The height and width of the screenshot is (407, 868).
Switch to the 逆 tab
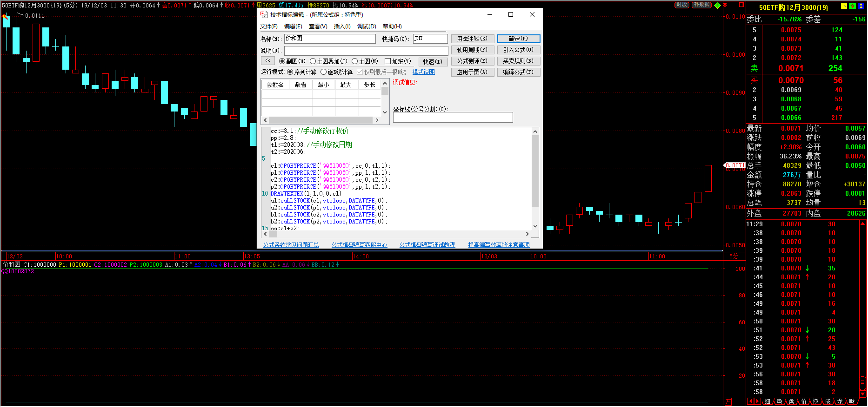[815, 401]
